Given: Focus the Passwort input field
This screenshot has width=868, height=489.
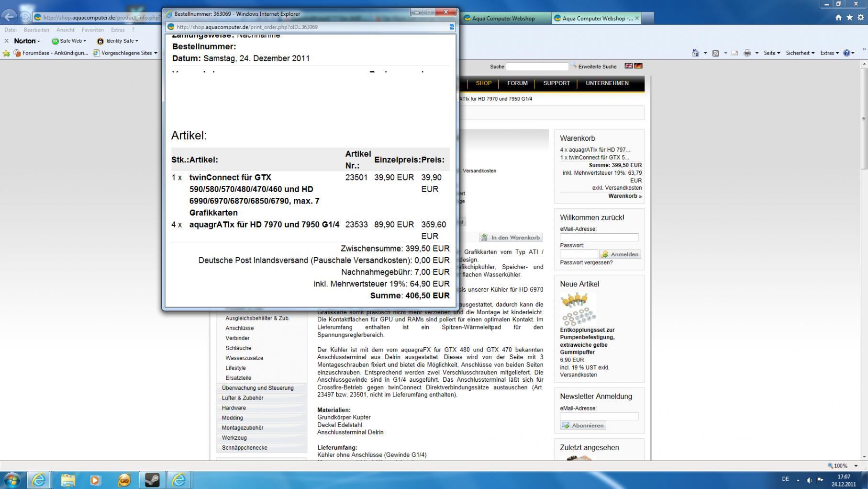Looking at the screenshot, I should click(x=579, y=254).
